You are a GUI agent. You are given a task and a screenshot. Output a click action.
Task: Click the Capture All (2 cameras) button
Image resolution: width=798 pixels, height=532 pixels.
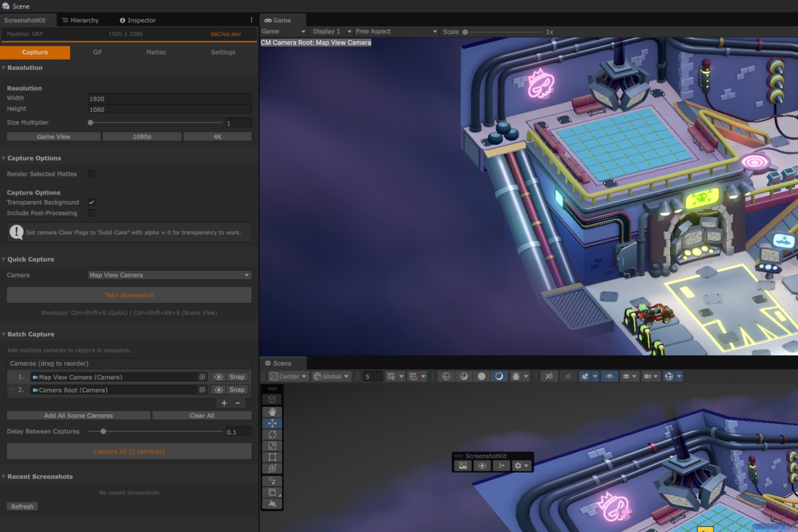pyautogui.click(x=129, y=451)
